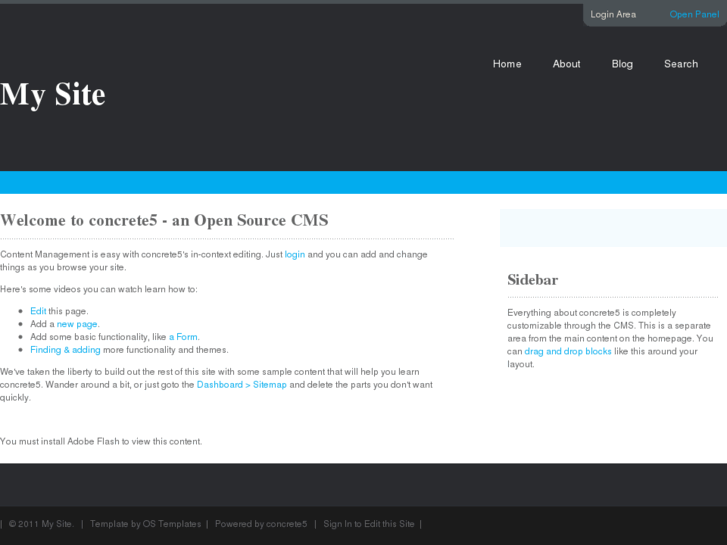Image resolution: width=727 pixels, height=545 pixels.
Task: Click the Welcome to concrete5 heading
Action: pyautogui.click(x=164, y=220)
